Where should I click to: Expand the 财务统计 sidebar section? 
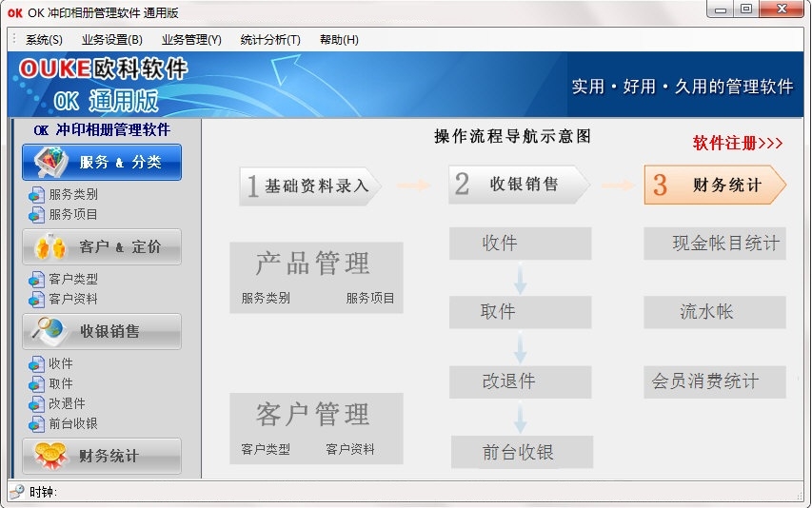coord(102,456)
